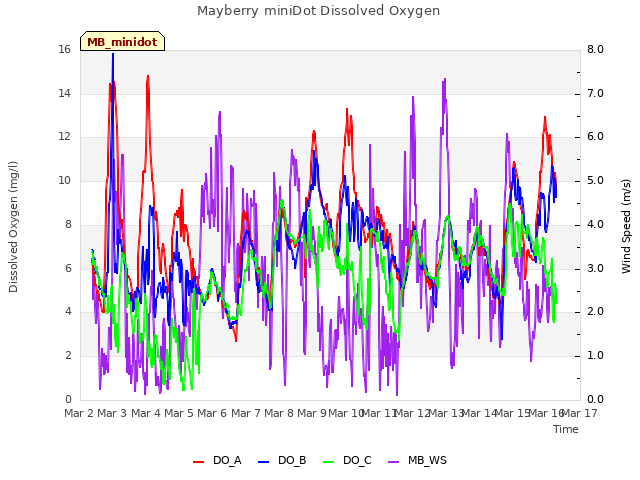Click the Time axis label

pyautogui.click(x=566, y=429)
